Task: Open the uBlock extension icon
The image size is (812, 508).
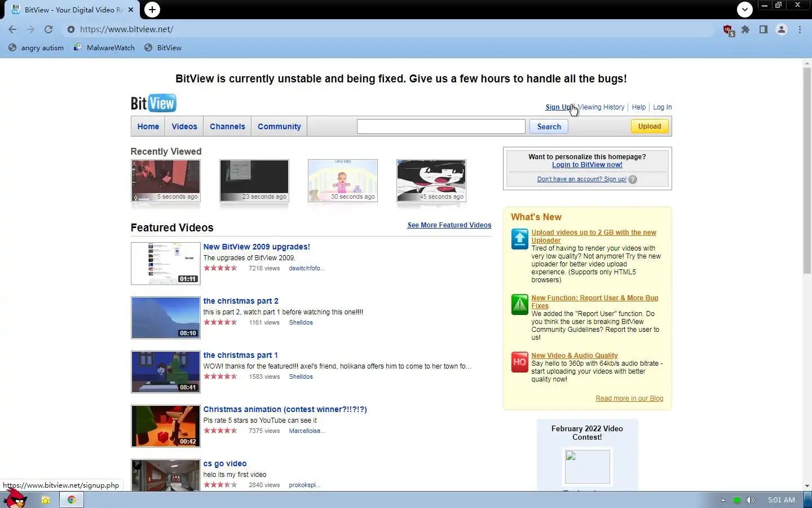Action: [728, 30]
